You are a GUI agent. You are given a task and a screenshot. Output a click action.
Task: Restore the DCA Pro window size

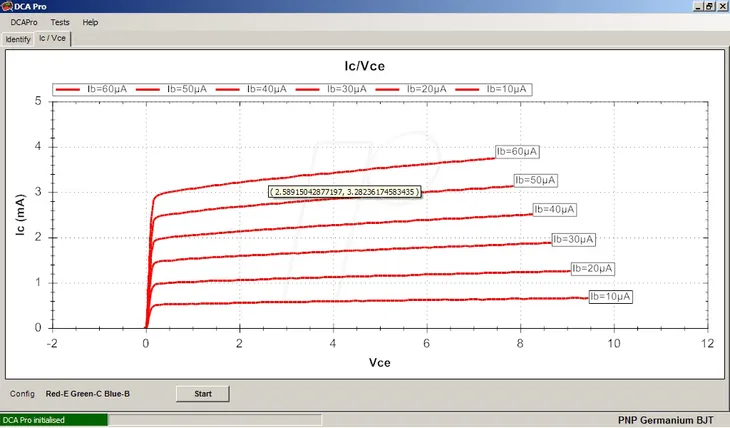click(709, 7)
